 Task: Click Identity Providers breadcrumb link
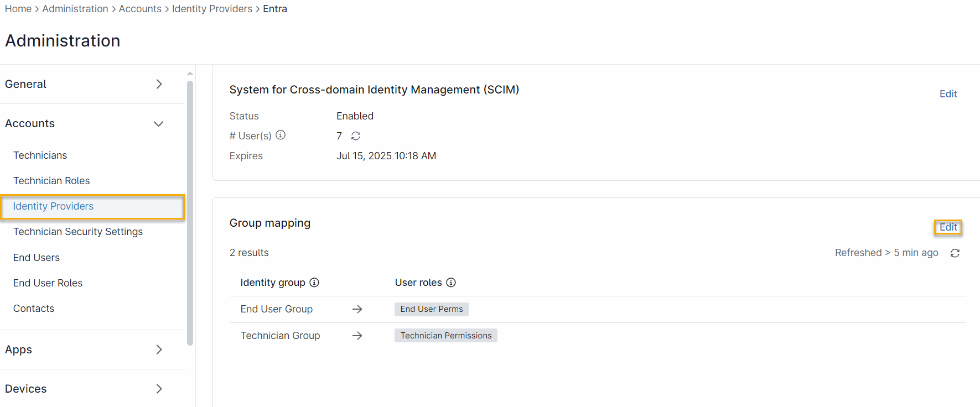click(212, 9)
